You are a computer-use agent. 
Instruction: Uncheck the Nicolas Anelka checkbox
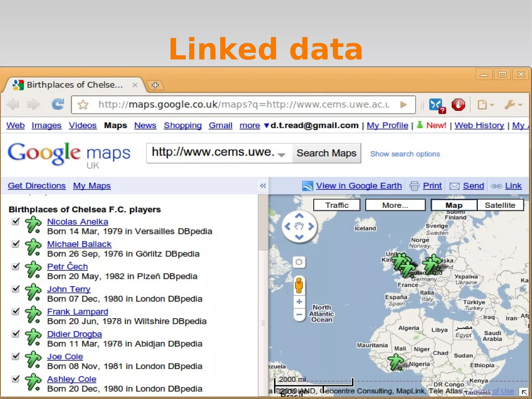(16, 221)
